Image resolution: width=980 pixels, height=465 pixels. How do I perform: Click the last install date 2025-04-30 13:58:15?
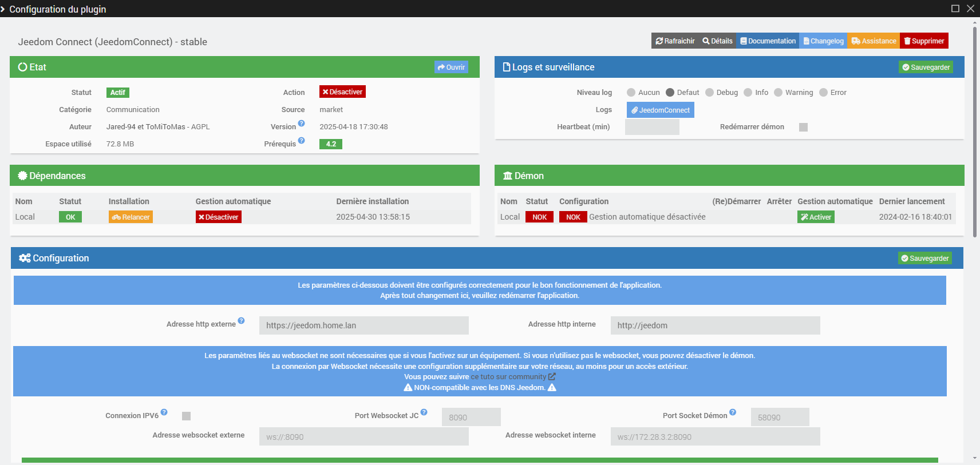point(373,217)
